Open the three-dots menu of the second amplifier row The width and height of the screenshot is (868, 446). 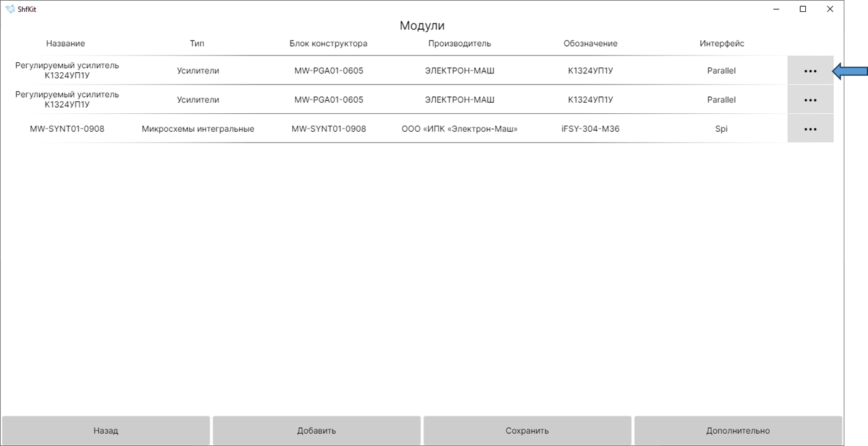(x=810, y=100)
